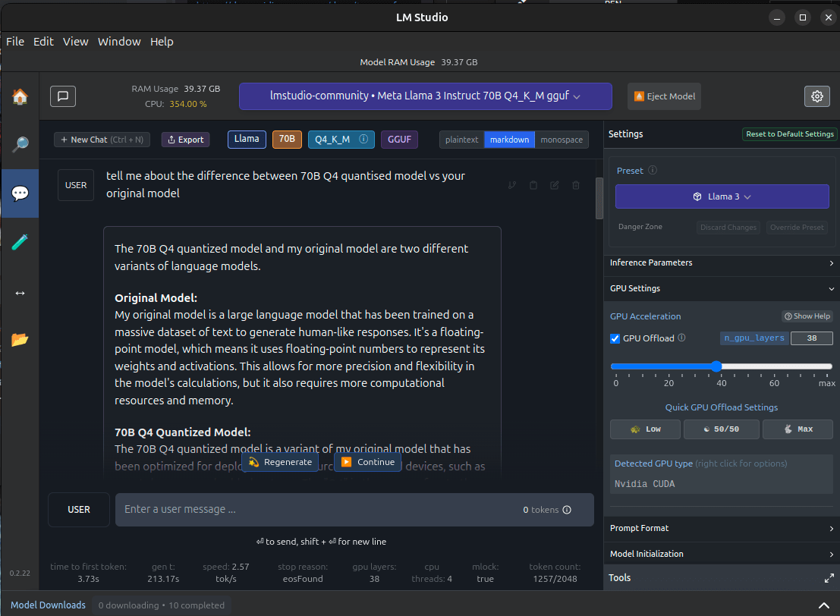Click Continue button
This screenshot has height=616, width=840.
coord(368,462)
